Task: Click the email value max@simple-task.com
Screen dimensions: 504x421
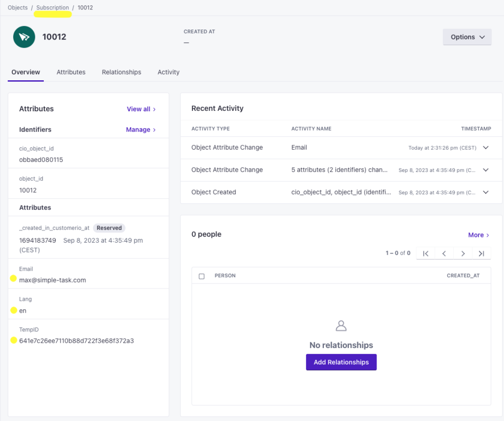Action: (52, 280)
